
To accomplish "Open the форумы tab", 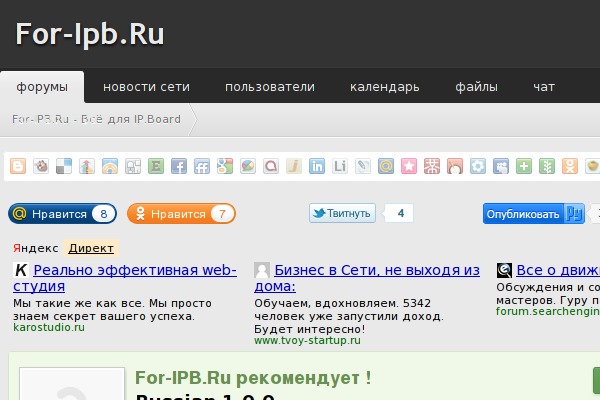I will [42, 87].
